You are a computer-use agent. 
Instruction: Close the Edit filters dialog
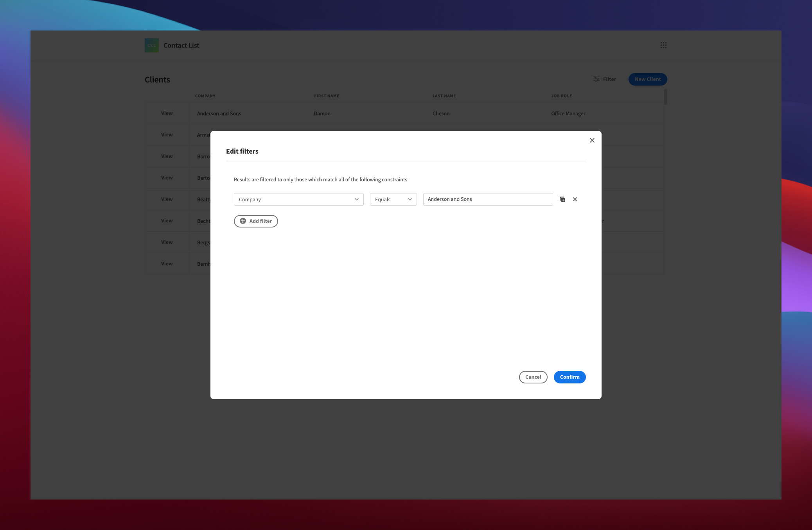[x=592, y=140]
